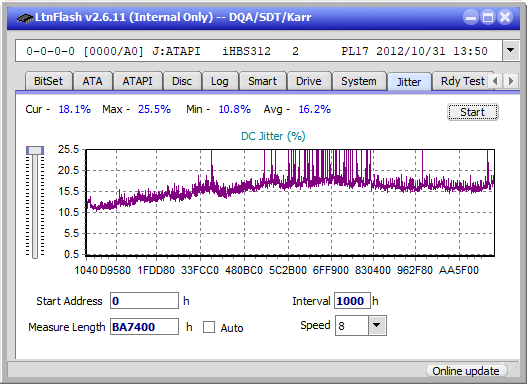Open the Speed dropdown
Screen dimensions: 527x384
point(377,326)
